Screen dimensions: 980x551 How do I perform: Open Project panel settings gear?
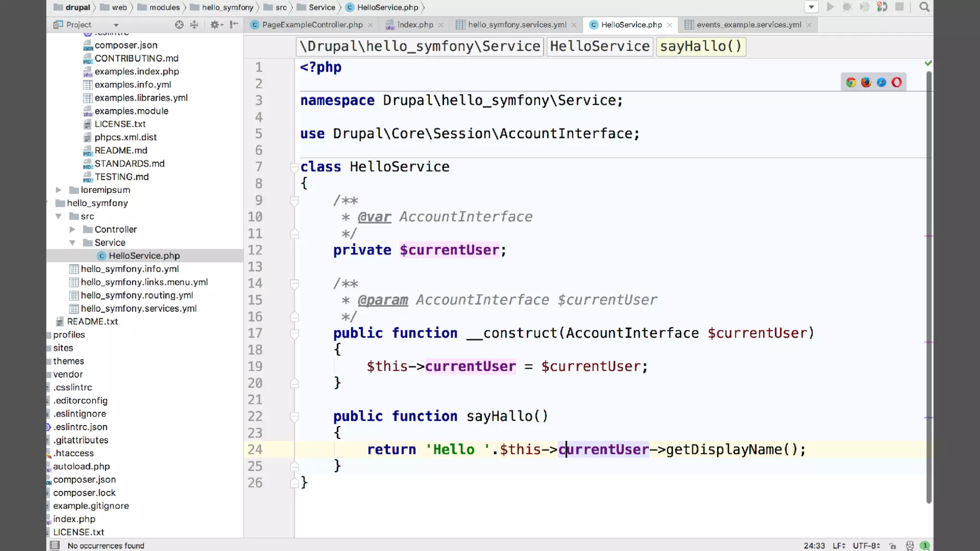pos(214,24)
